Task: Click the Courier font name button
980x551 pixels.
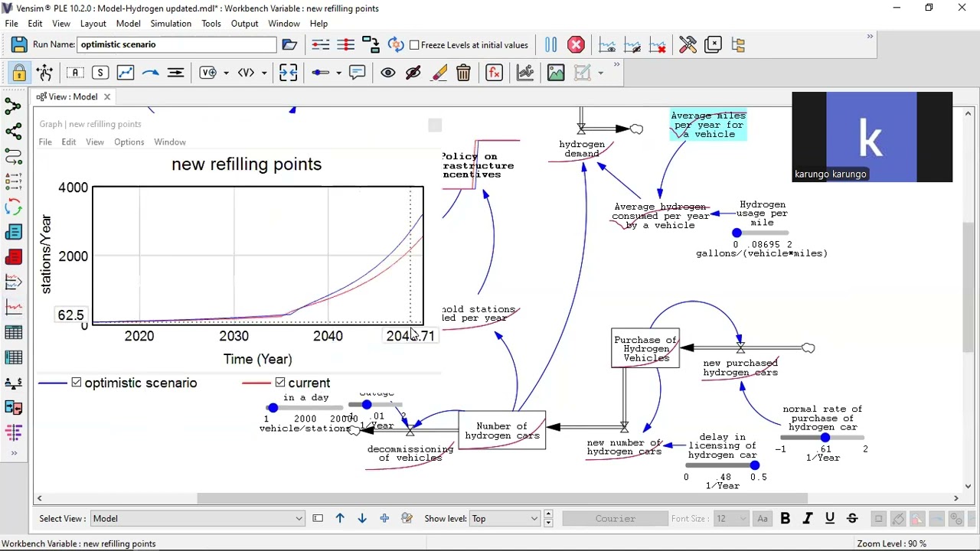Action: coord(615,519)
